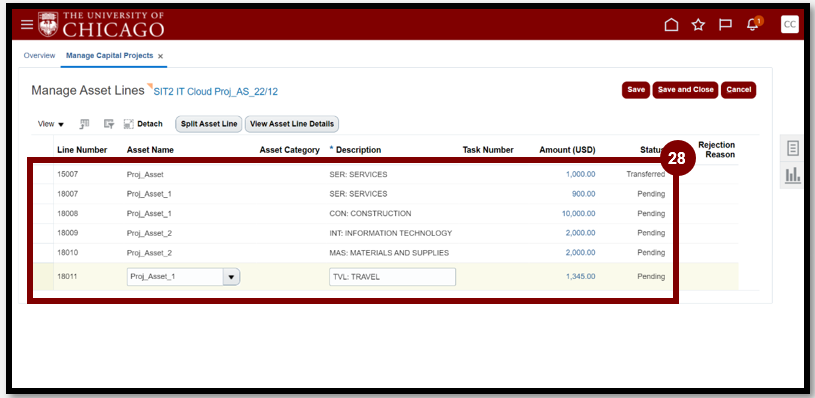The width and height of the screenshot is (815, 398).
Task: Close the Manage Capital Projects tab
Action: pos(161,56)
